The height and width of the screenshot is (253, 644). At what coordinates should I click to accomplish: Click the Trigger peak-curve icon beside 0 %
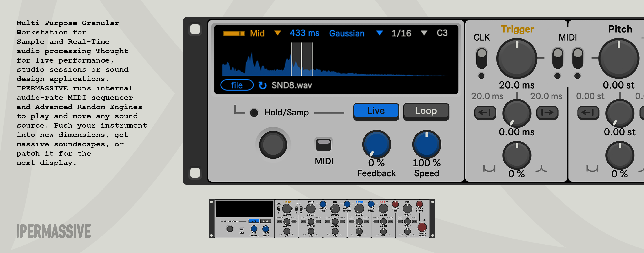(541, 169)
